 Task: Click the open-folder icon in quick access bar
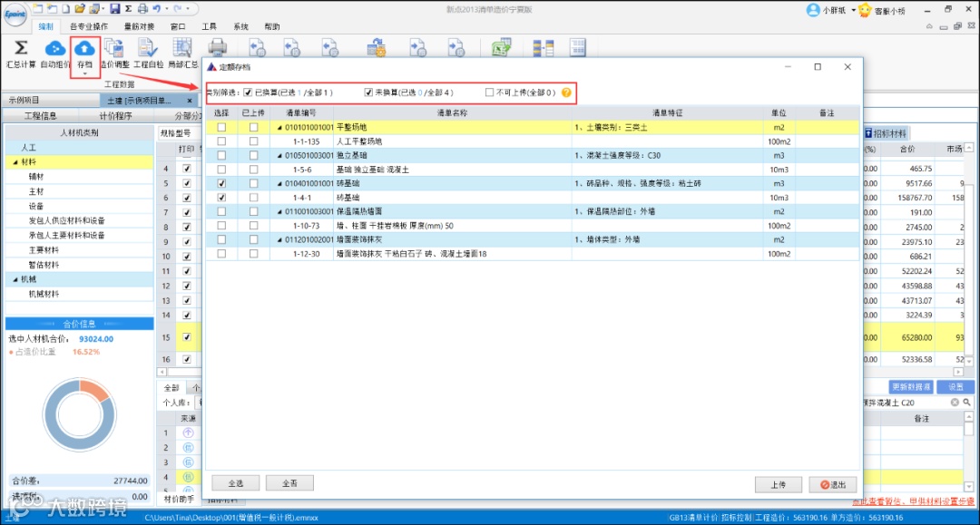tap(79, 9)
